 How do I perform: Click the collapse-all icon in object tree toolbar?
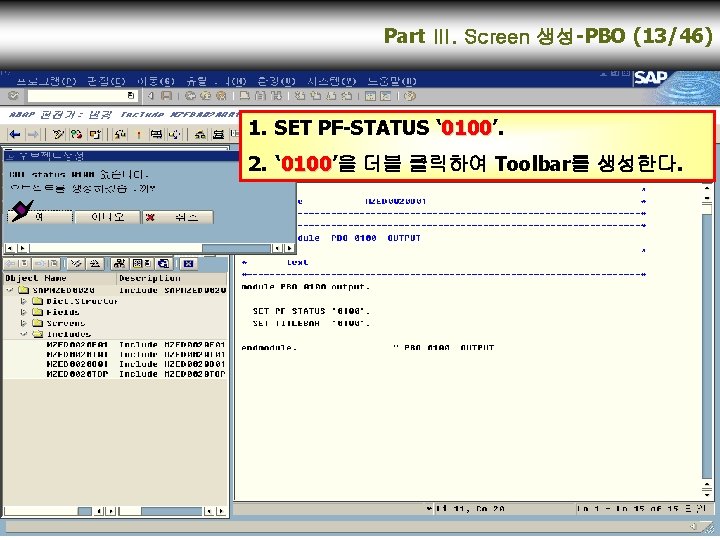[x=95, y=264]
